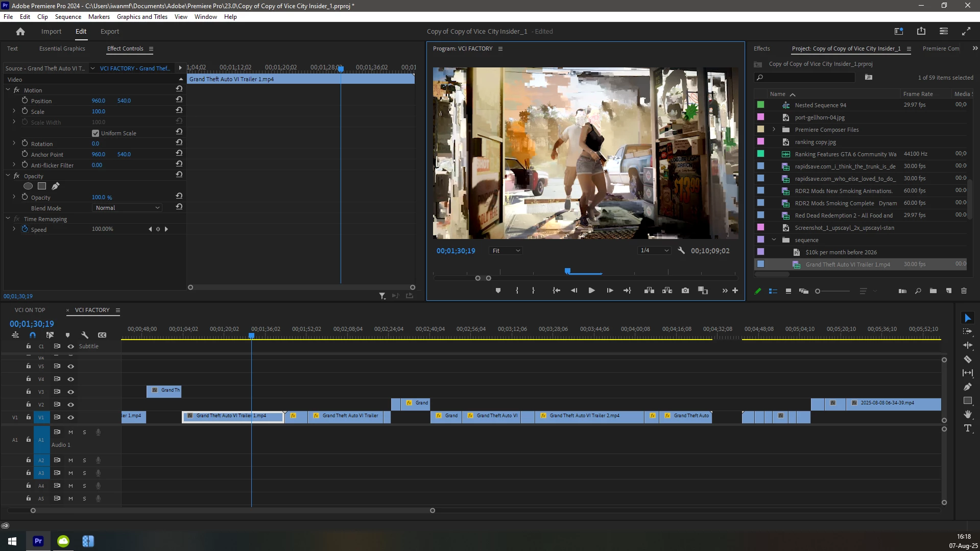Go to the Home screen icon
The height and width of the screenshot is (551, 980).
tap(20, 32)
